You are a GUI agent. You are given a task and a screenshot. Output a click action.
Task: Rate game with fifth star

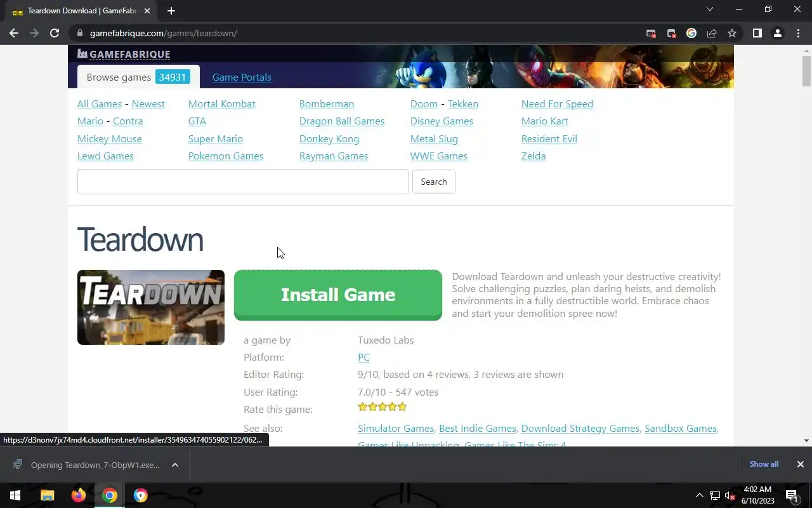pyautogui.click(x=402, y=407)
